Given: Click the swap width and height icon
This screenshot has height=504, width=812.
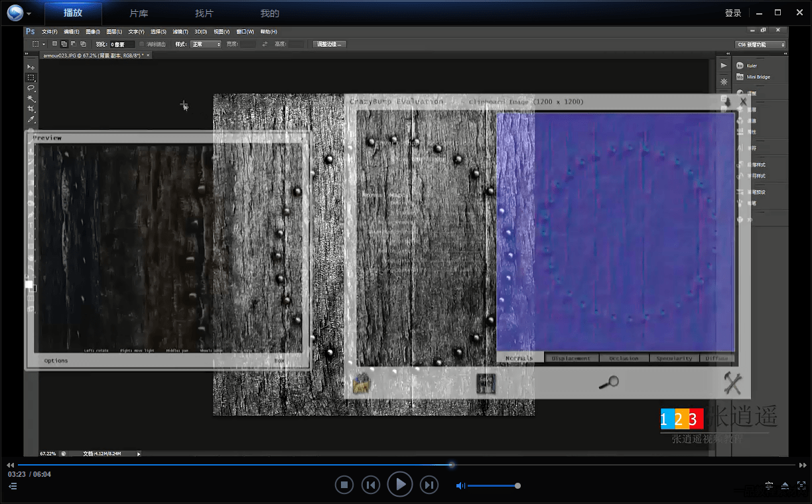Looking at the screenshot, I should 265,44.
